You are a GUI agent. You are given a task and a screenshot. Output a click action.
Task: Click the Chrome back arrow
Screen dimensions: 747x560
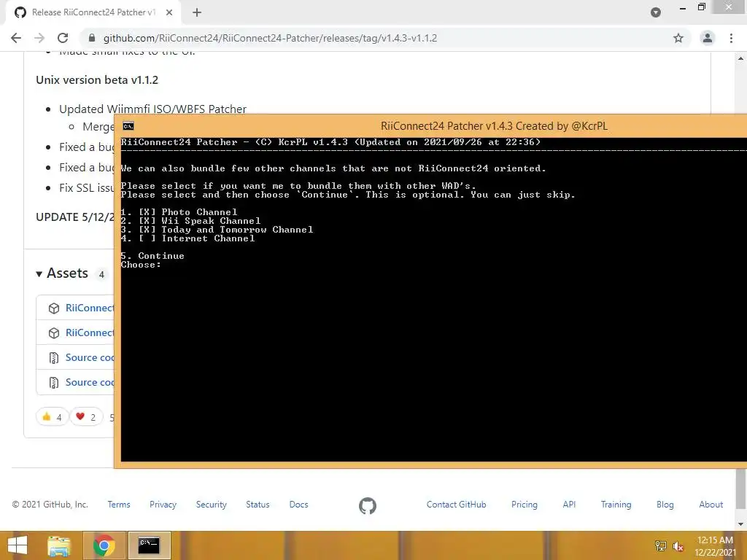click(16, 38)
